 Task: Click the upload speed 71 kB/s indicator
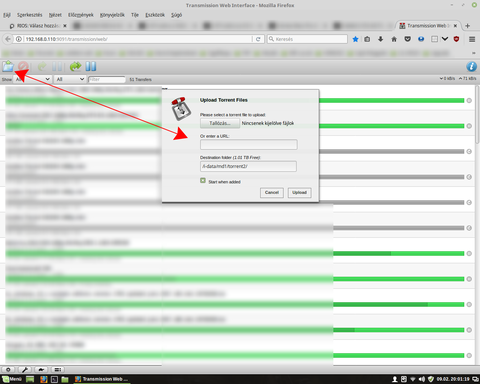pyautogui.click(x=467, y=78)
